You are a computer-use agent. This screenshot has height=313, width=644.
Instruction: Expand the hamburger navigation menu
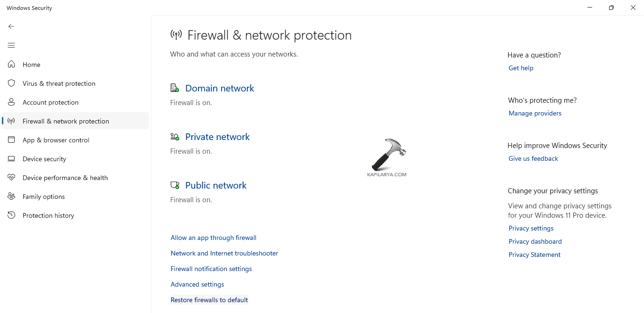click(11, 45)
